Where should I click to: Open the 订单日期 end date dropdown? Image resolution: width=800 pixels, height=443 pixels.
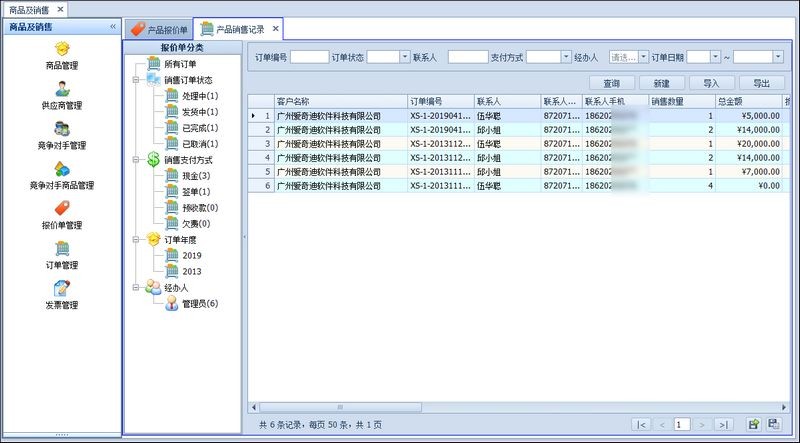click(x=778, y=57)
